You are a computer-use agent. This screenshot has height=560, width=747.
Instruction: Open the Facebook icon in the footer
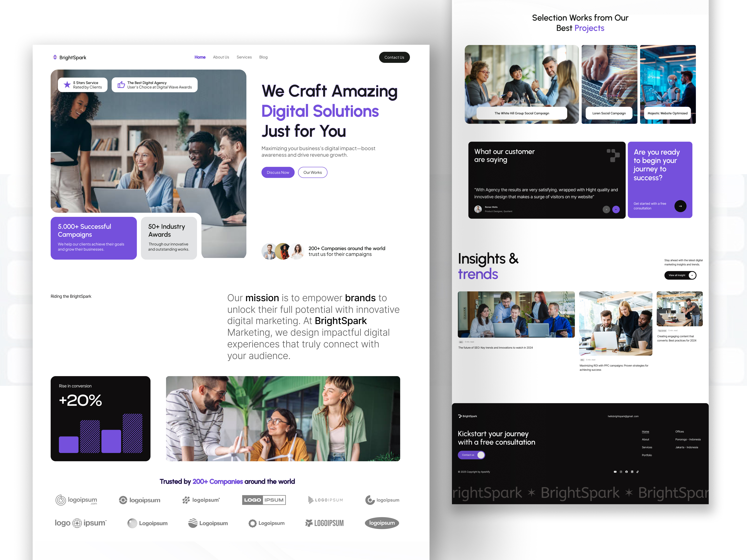tap(627, 472)
